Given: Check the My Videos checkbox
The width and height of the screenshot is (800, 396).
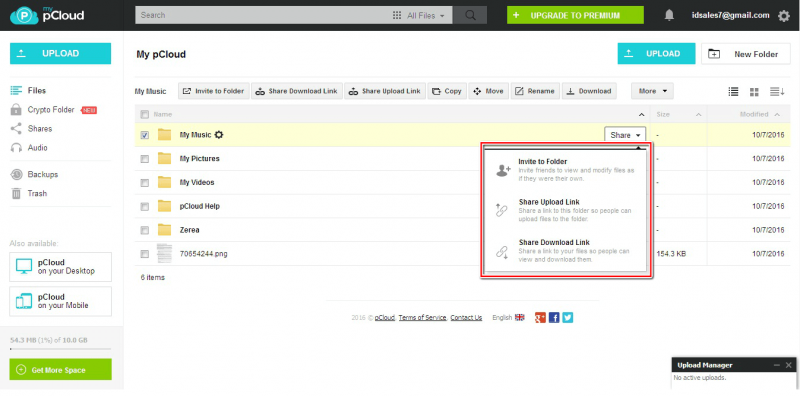Looking at the screenshot, I should click(x=145, y=183).
